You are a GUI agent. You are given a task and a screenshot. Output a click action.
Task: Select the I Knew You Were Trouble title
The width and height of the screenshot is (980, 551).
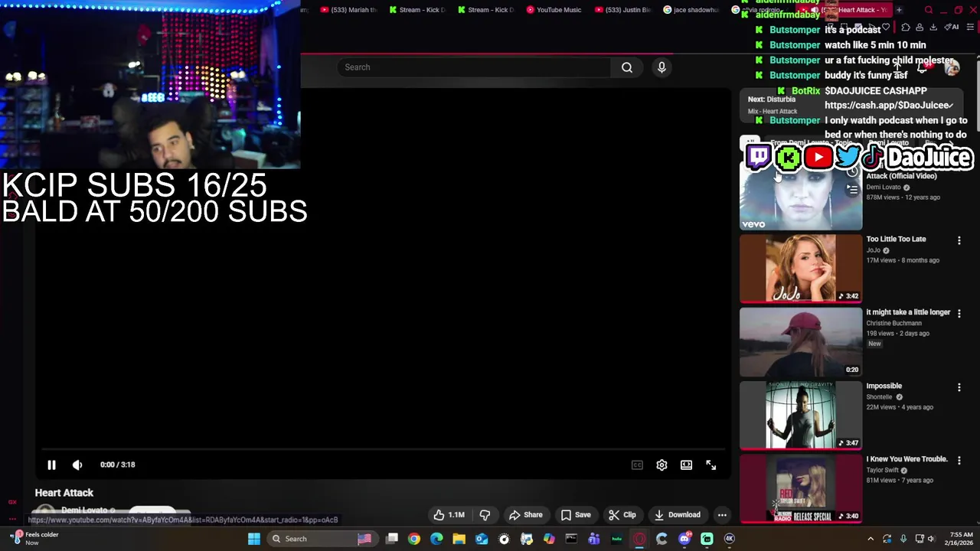tap(906, 459)
